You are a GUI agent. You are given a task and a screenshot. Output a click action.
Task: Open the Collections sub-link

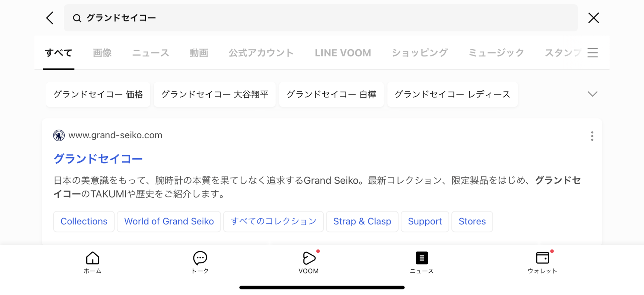[x=83, y=221]
